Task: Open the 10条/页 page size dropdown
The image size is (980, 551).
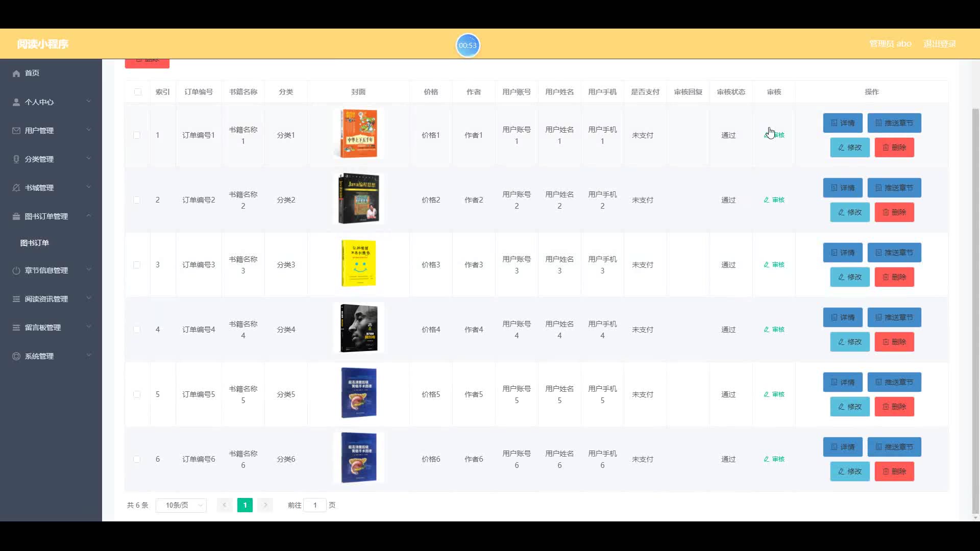Action: [181, 505]
